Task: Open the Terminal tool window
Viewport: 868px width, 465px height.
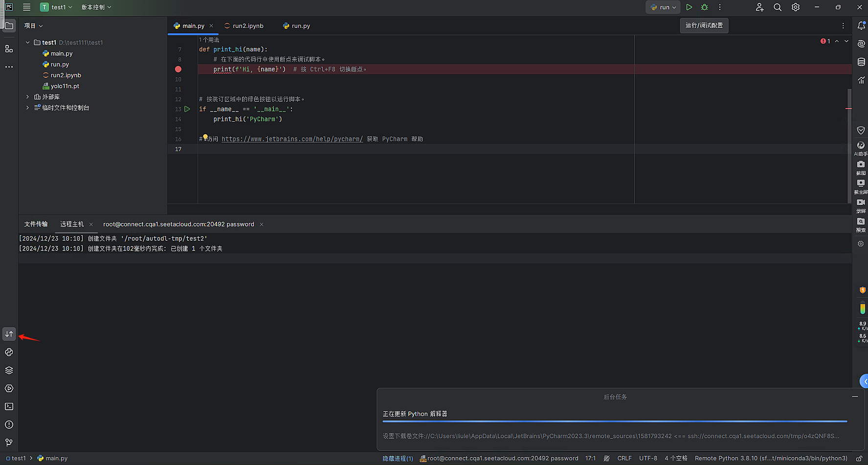Action: (9, 406)
